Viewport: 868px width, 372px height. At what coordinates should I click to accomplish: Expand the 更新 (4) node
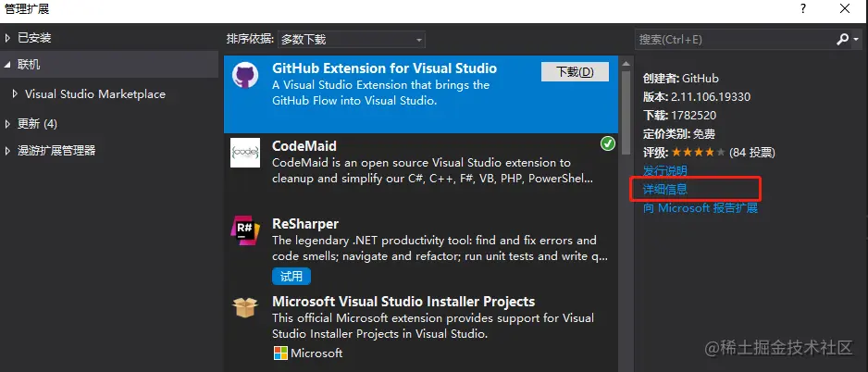tap(8, 123)
